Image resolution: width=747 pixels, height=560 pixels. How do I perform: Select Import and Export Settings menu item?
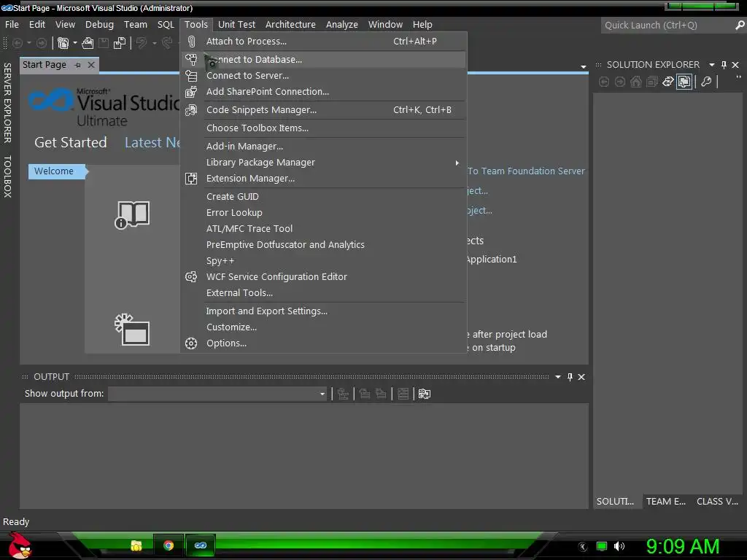(x=323, y=311)
